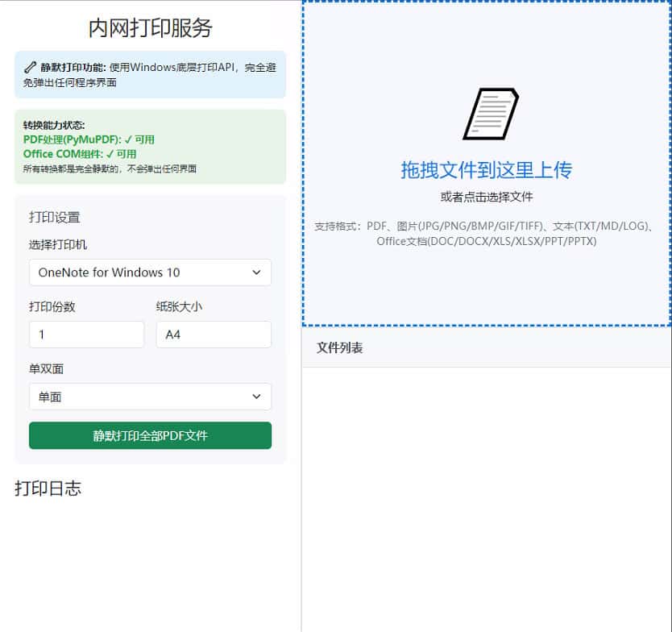
Task: Open the 纸张大小 selector showing A4
Action: (x=214, y=335)
